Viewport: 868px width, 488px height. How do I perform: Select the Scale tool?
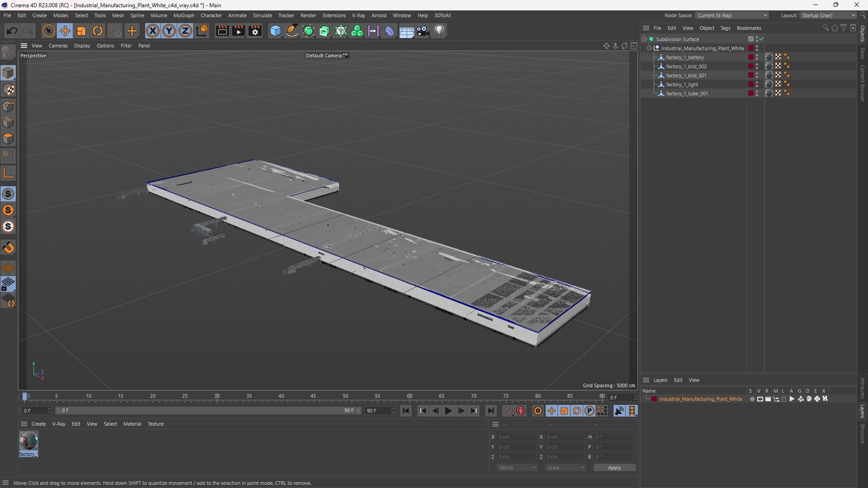(x=81, y=31)
